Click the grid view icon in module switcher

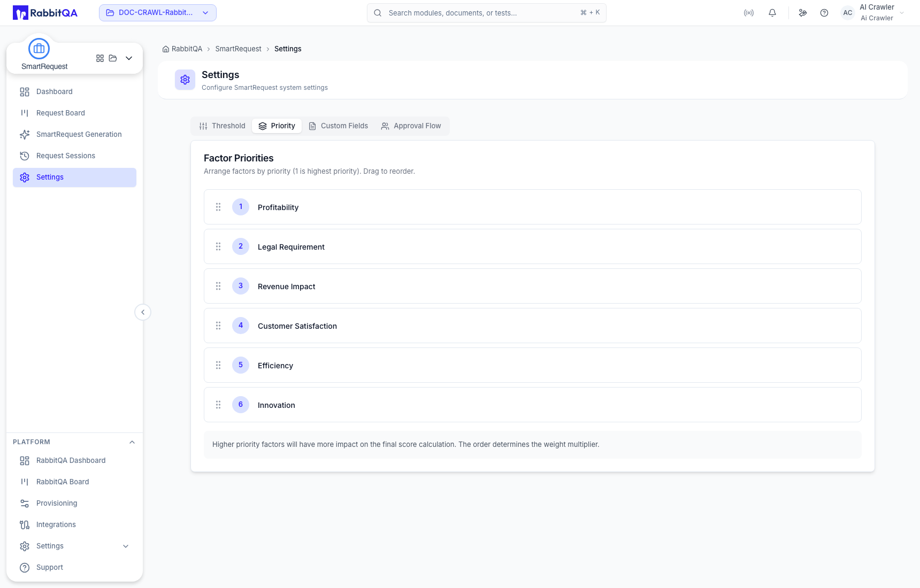pyautogui.click(x=100, y=58)
